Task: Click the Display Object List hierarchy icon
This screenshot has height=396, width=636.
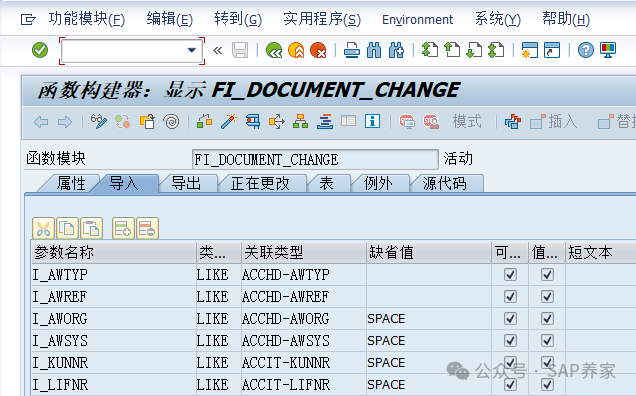Action: pyautogui.click(x=301, y=121)
